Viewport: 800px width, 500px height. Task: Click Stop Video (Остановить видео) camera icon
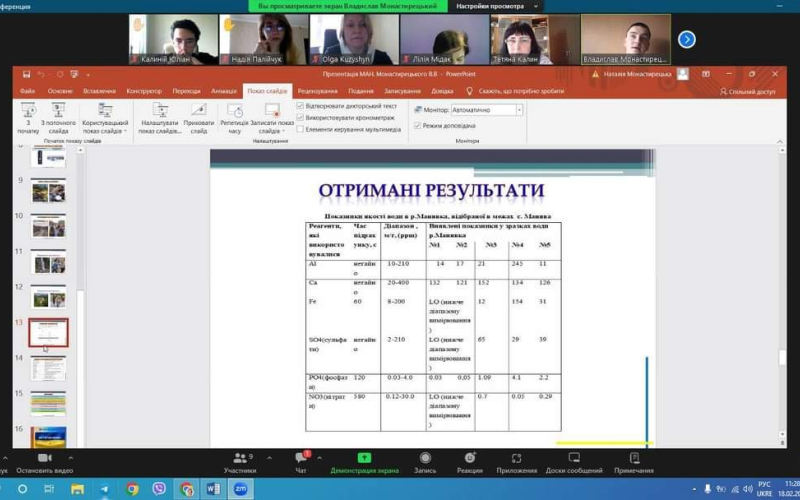[x=45, y=458]
